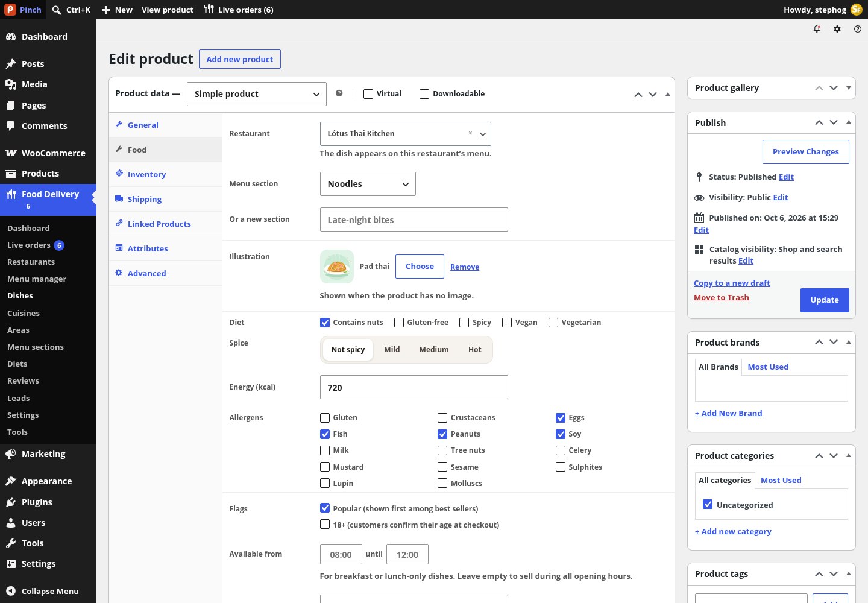The width and height of the screenshot is (868, 603).
Task: Open the Shipping product data tab
Action: 166,199
